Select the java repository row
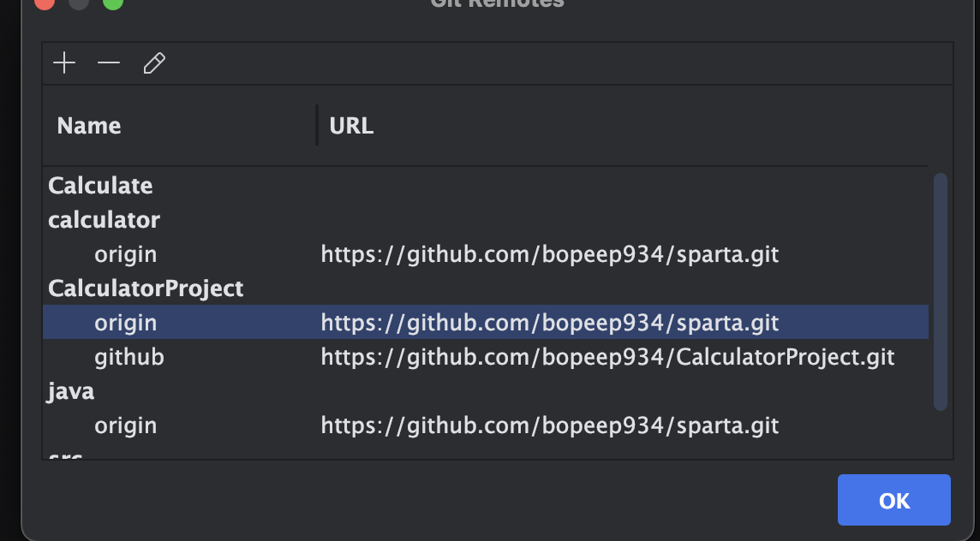The height and width of the screenshot is (541, 980). [x=71, y=391]
